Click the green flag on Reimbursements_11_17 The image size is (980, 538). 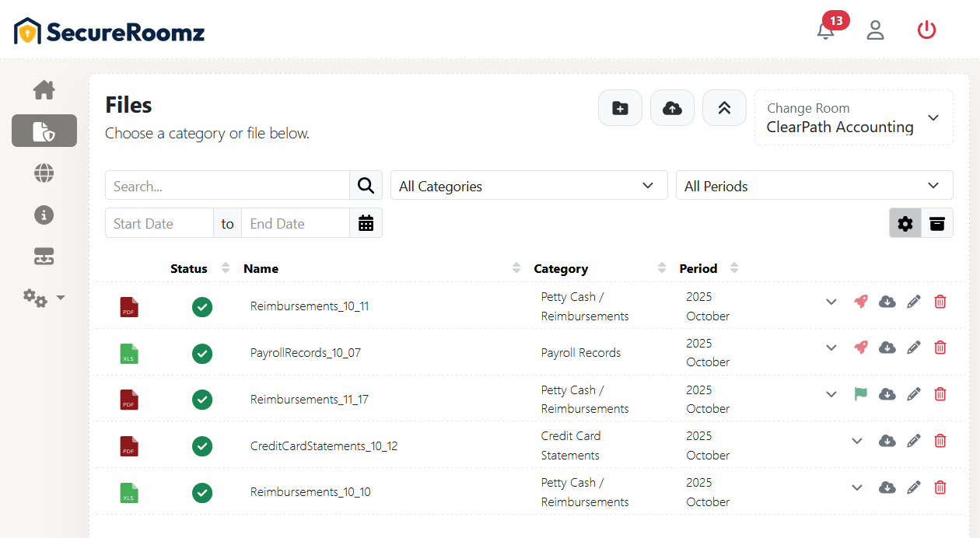click(x=860, y=394)
